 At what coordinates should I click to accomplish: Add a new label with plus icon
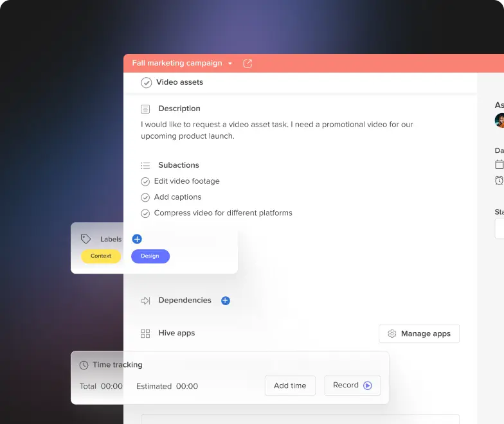(137, 239)
